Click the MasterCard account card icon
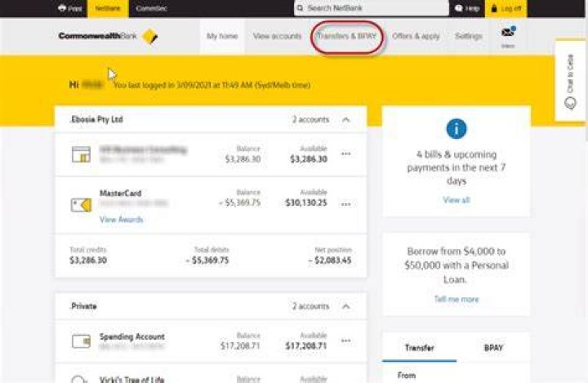Image resolution: width=588 pixels, height=383 pixels. 81,205
